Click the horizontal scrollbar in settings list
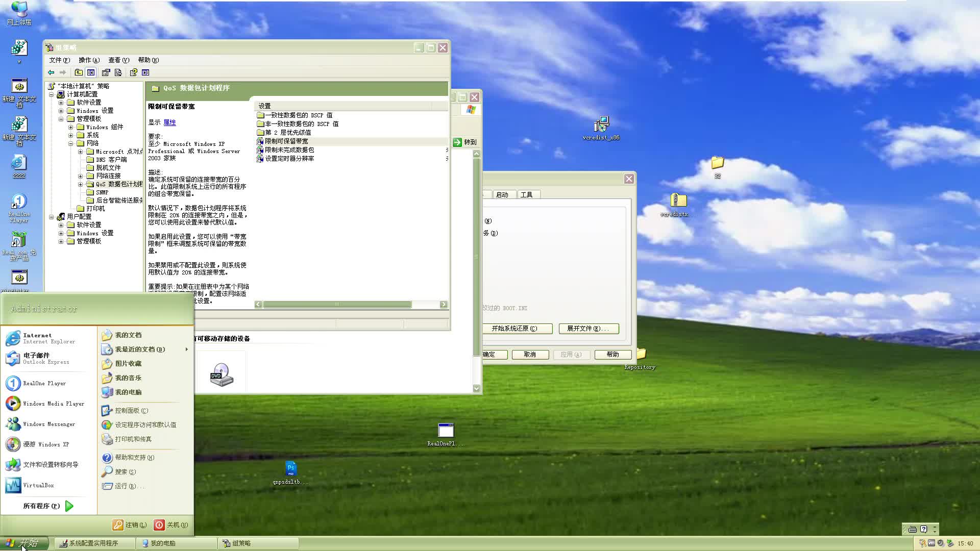Screen dimensions: 980x551 (x=337, y=305)
